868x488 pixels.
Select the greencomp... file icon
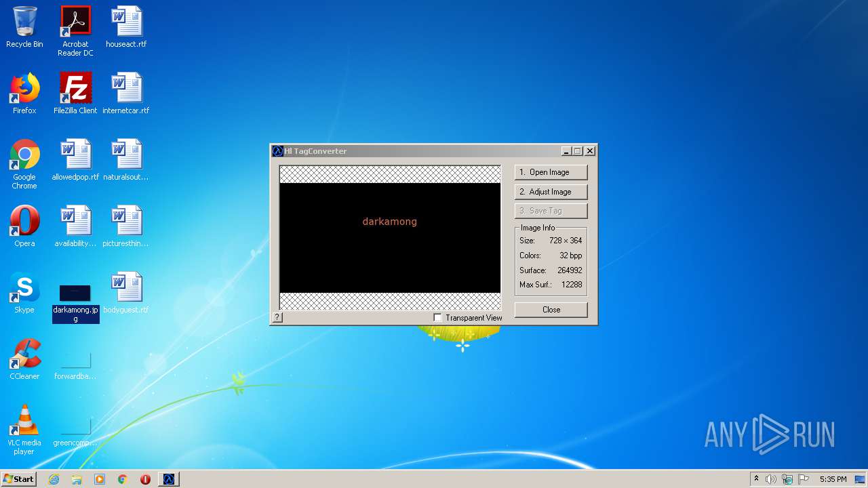(75, 431)
